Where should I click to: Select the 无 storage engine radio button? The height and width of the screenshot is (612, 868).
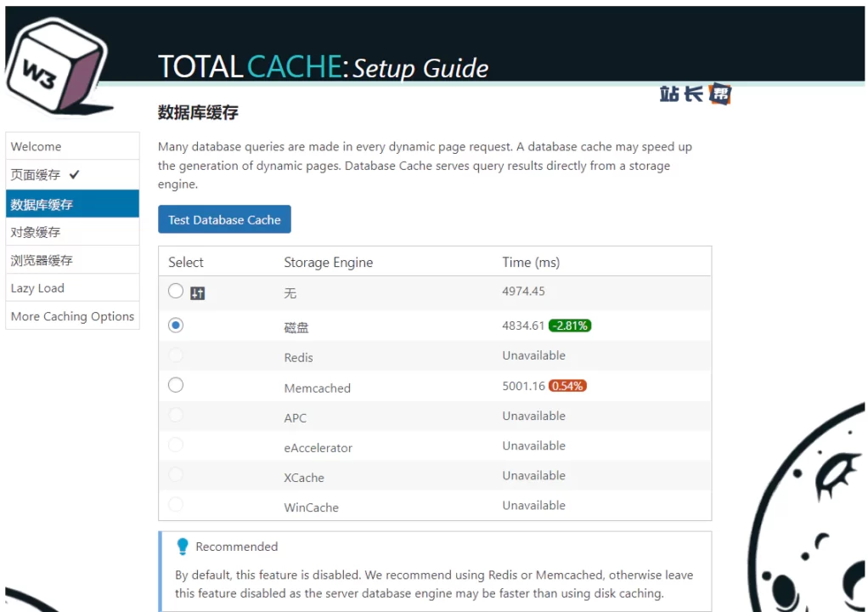176,292
